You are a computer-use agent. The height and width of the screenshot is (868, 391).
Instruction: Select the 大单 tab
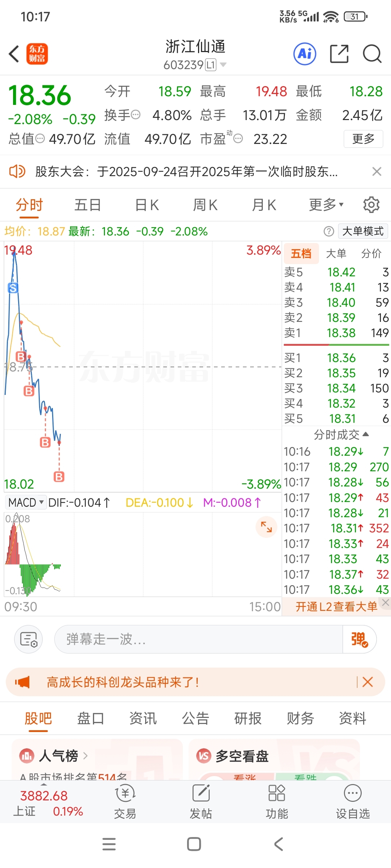pyautogui.click(x=336, y=253)
